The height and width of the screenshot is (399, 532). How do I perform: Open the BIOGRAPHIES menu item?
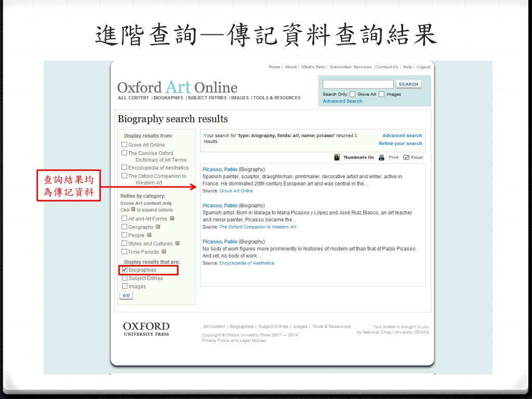click(x=168, y=98)
